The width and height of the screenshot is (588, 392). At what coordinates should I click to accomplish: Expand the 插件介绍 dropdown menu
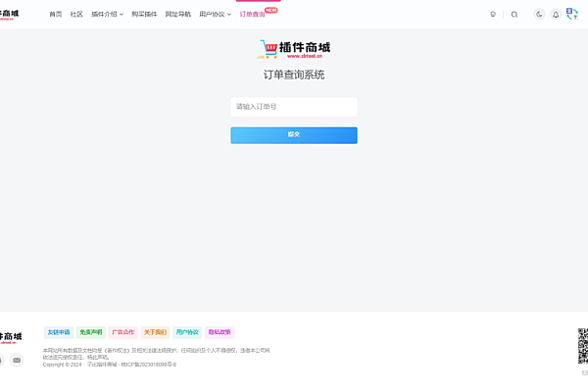click(107, 15)
